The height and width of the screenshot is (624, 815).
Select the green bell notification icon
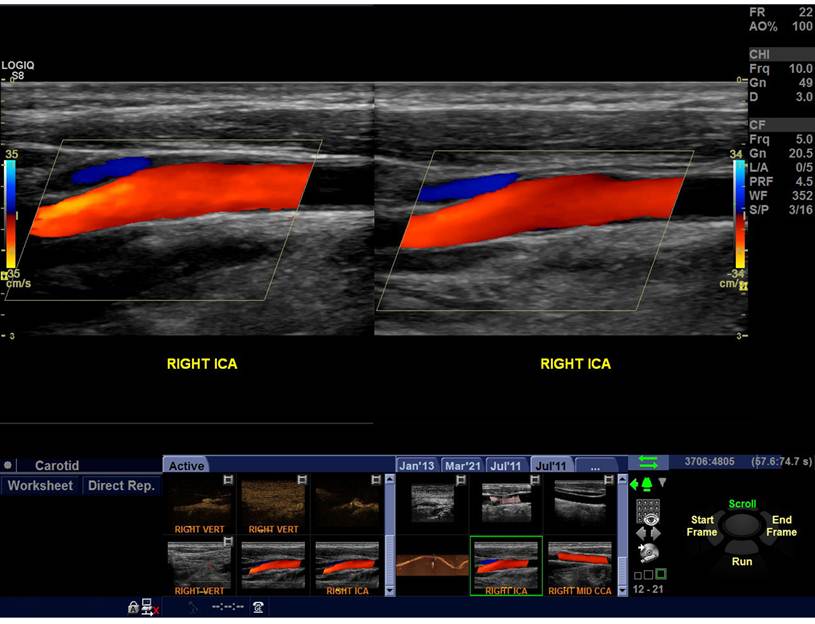(x=646, y=483)
